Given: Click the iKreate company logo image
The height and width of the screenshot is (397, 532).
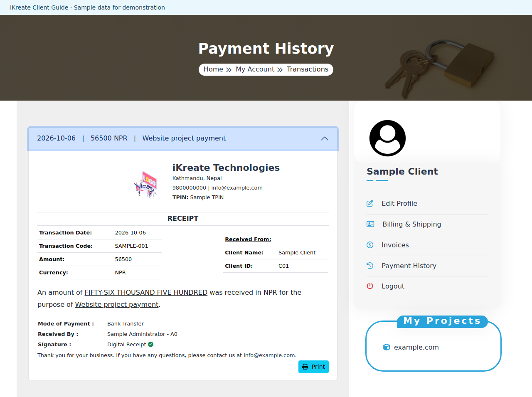Looking at the screenshot, I should [145, 184].
